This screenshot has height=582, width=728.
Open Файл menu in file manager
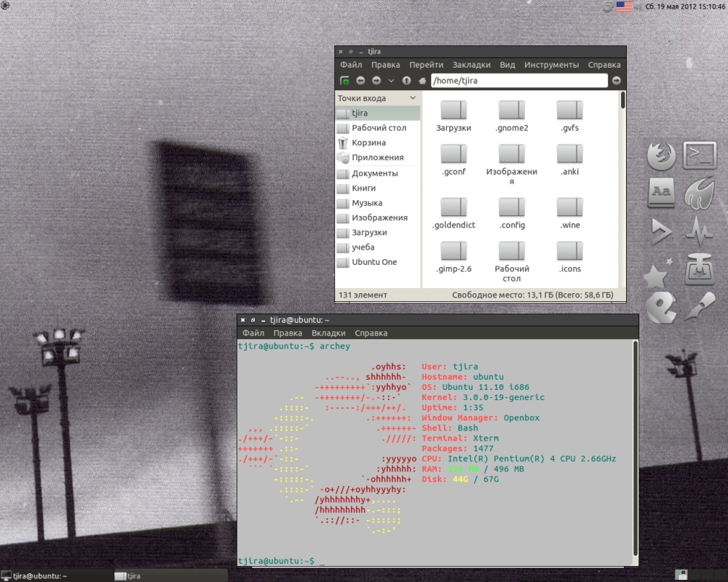pyautogui.click(x=351, y=65)
